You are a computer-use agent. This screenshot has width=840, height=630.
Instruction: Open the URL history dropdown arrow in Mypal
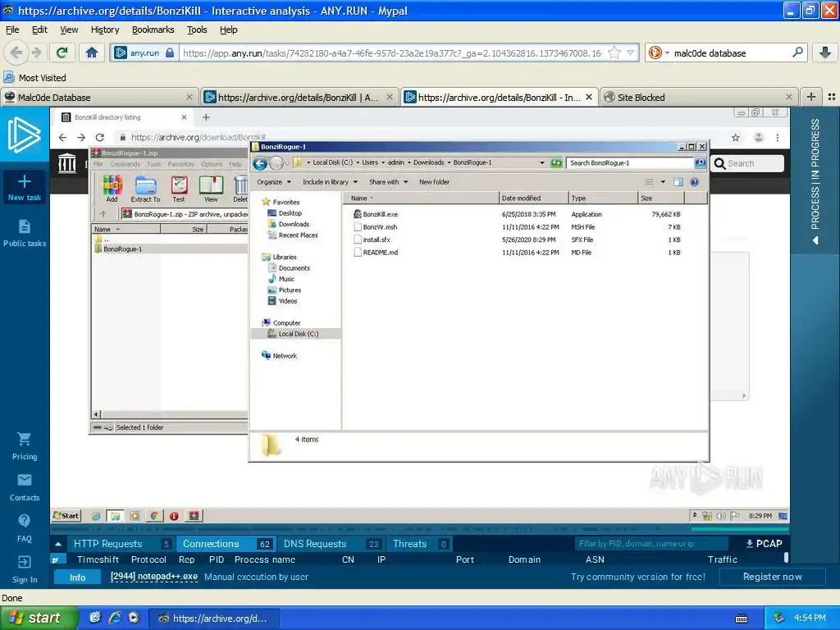tap(631, 52)
